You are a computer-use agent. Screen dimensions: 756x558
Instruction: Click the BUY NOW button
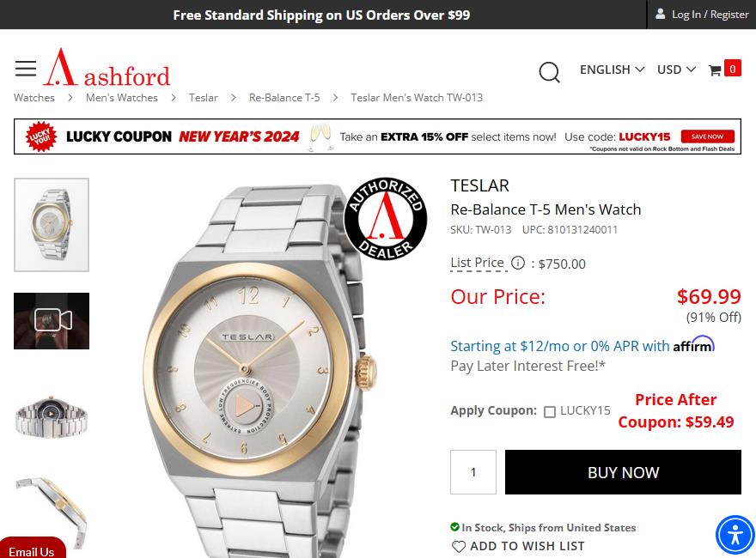click(x=623, y=472)
